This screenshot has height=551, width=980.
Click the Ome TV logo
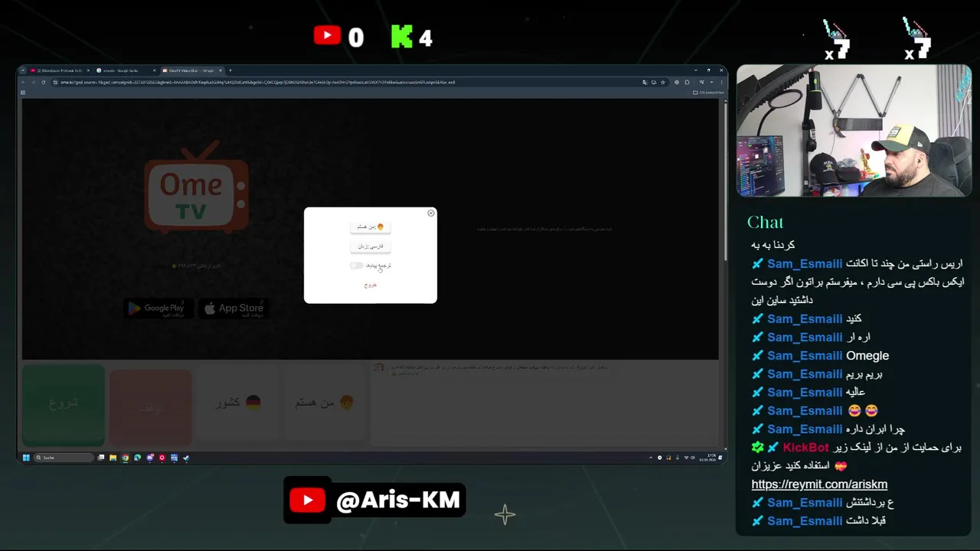coord(196,186)
